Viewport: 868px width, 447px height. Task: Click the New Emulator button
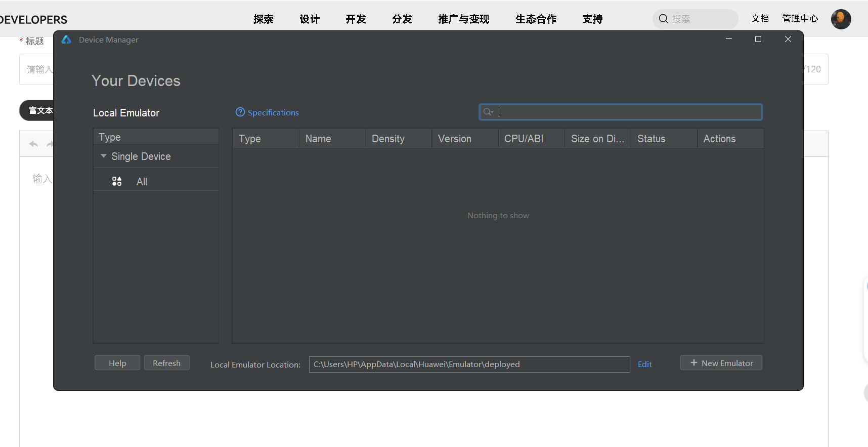pyautogui.click(x=721, y=363)
